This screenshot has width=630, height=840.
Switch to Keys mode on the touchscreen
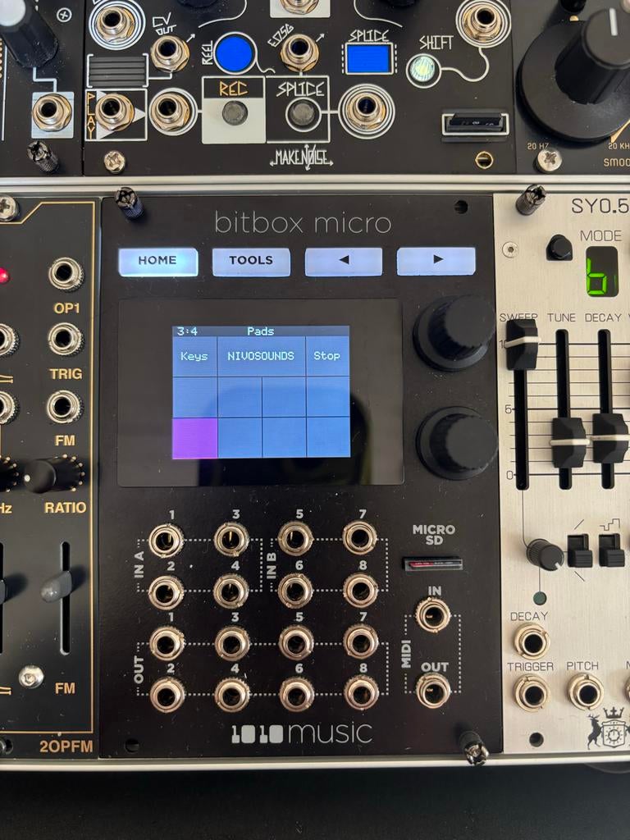tap(194, 356)
